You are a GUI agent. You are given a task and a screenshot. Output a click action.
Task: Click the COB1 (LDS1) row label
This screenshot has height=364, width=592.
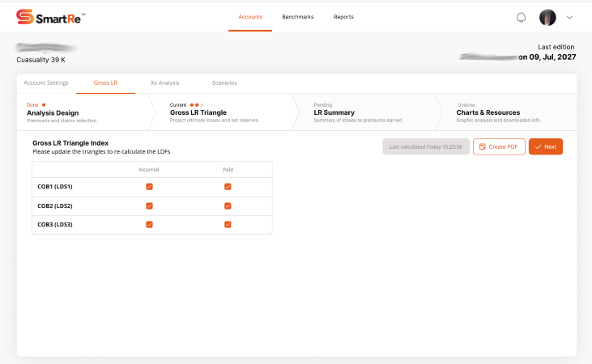(x=55, y=187)
